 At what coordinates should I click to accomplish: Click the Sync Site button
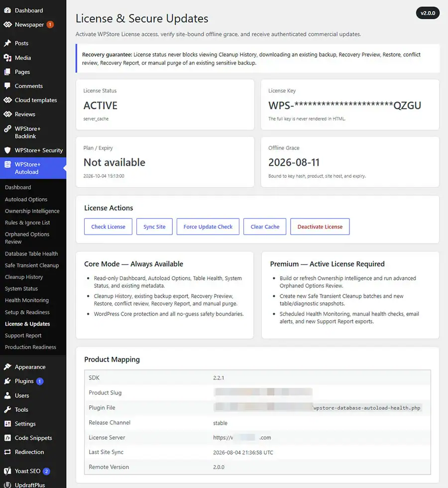tap(154, 227)
